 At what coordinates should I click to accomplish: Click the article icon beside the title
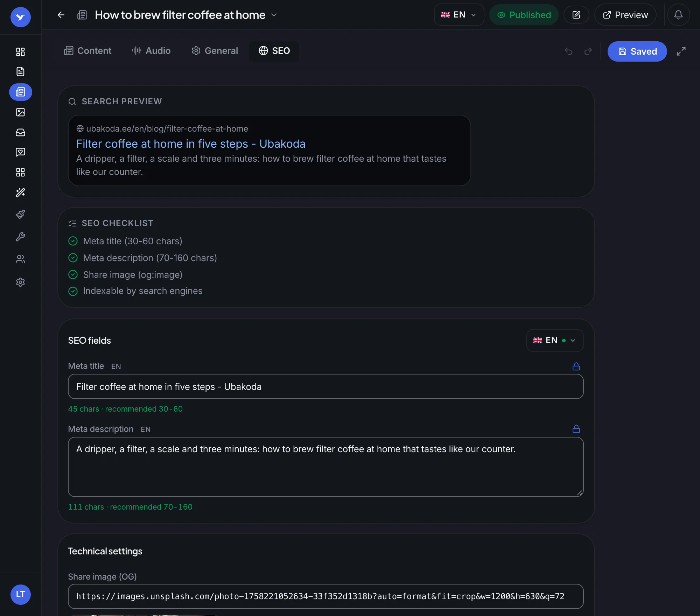(x=82, y=15)
